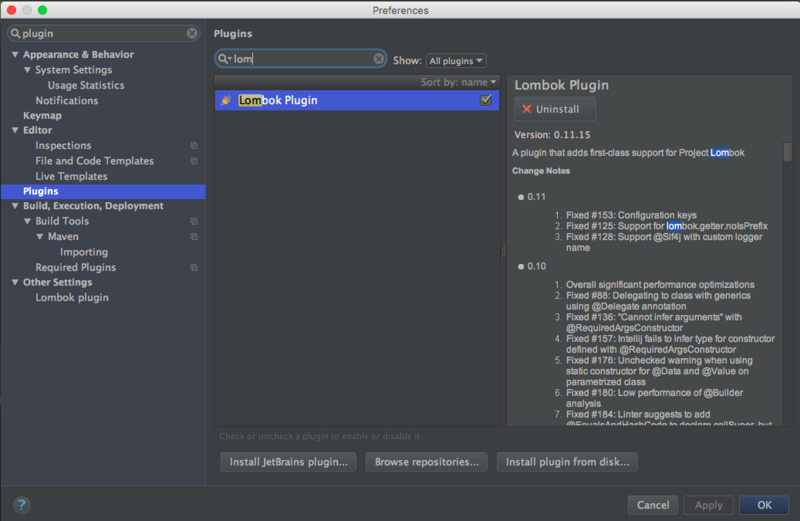Open the Required Plugins page

(76, 267)
